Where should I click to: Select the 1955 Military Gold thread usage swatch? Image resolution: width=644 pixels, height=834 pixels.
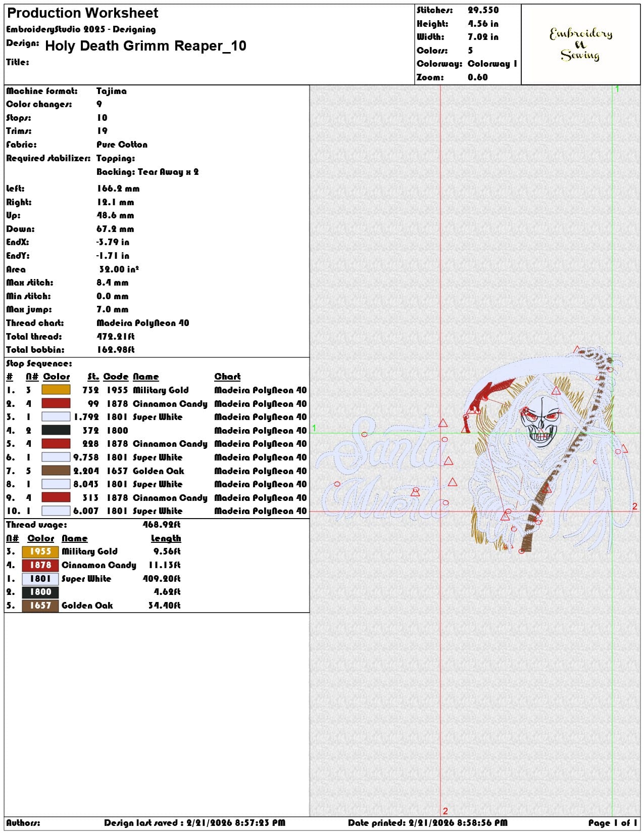[x=40, y=551]
